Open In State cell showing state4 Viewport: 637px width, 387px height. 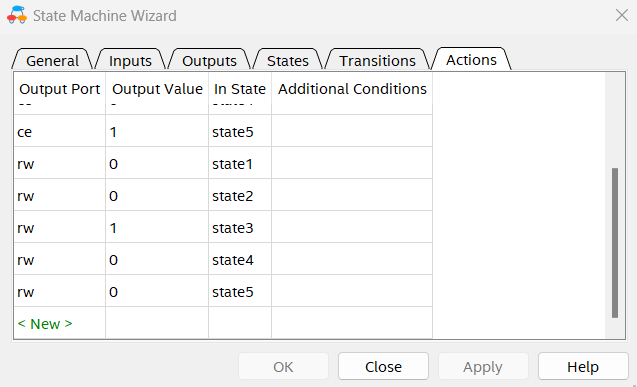pyautogui.click(x=240, y=259)
